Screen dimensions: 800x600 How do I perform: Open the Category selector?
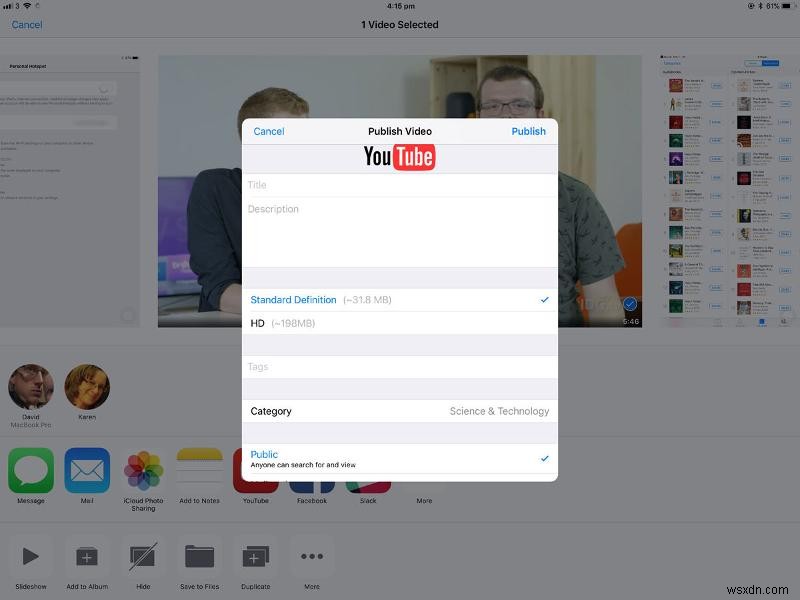(400, 411)
